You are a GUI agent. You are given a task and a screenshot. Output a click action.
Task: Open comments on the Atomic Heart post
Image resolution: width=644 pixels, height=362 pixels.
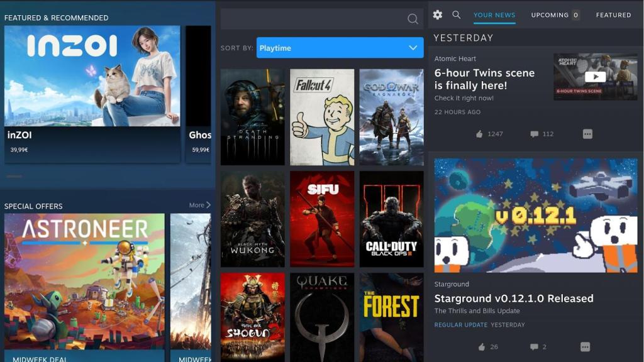[533, 134]
